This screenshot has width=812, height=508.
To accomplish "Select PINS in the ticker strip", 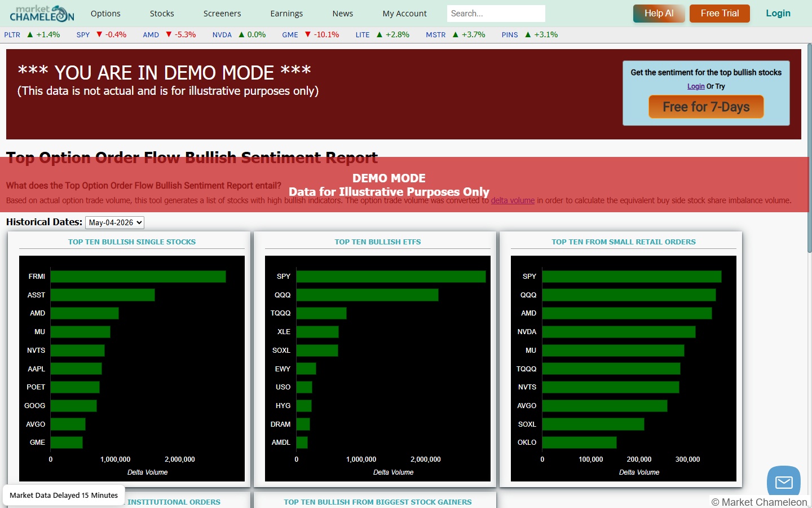I will tap(510, 34).
